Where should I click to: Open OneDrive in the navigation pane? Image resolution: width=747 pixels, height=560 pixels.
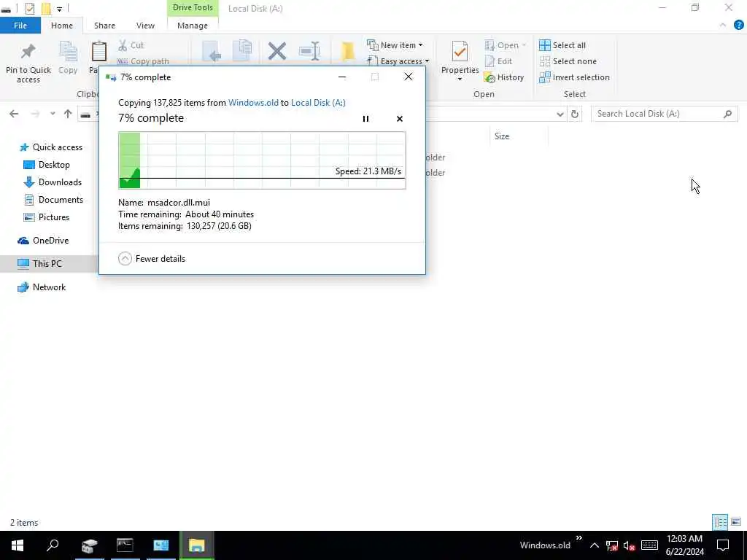click(43, 241)
